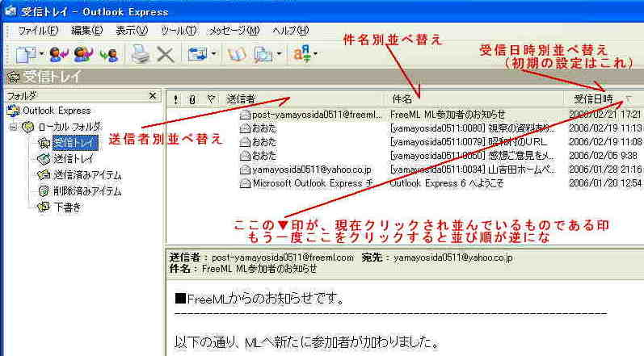Click date 2006/01/28 21:16 cell
Viewport: 644px width, 356px height.
coord(605,170)
